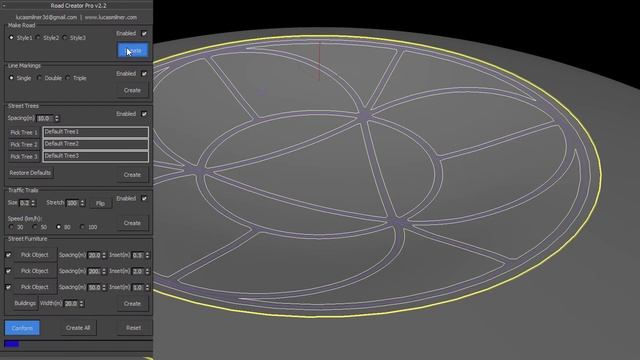Adjust Inset spinner in second furniture row
The height and width of the screenshot is (360, 640).
(147, 271)
